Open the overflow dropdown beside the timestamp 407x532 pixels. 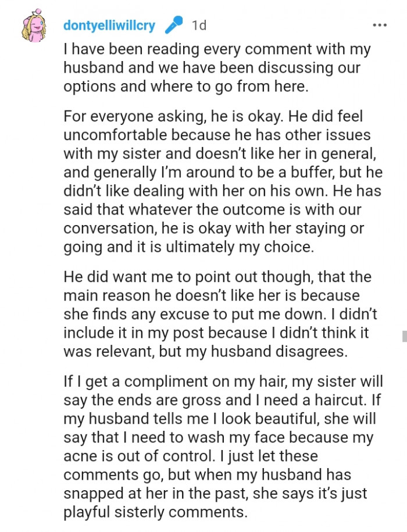(x=380, y=24)
